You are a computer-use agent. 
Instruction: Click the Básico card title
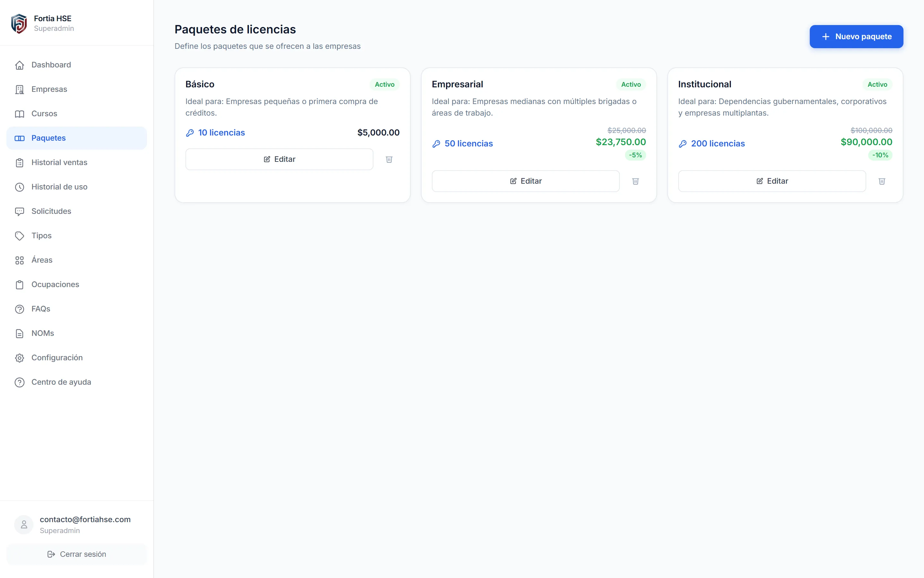200,84
